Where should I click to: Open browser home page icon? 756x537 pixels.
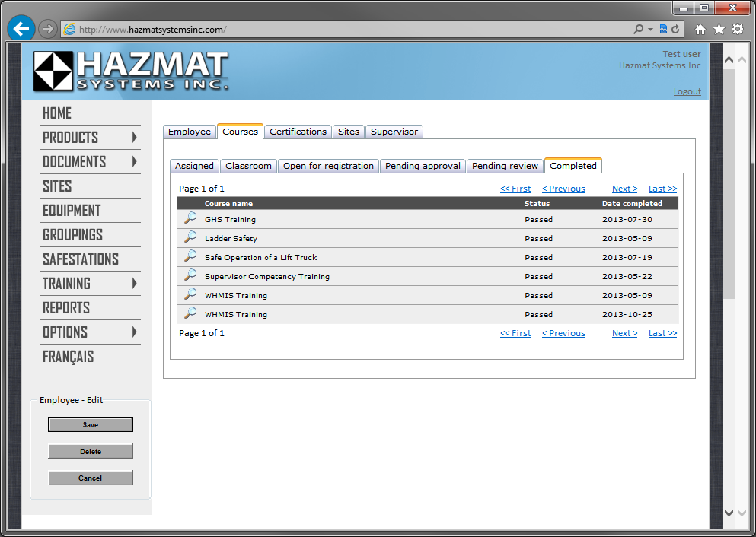pos(700,30)
